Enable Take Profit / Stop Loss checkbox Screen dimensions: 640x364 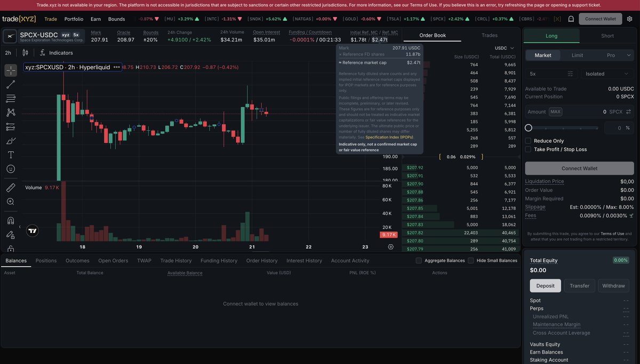[x=528, y=149]
